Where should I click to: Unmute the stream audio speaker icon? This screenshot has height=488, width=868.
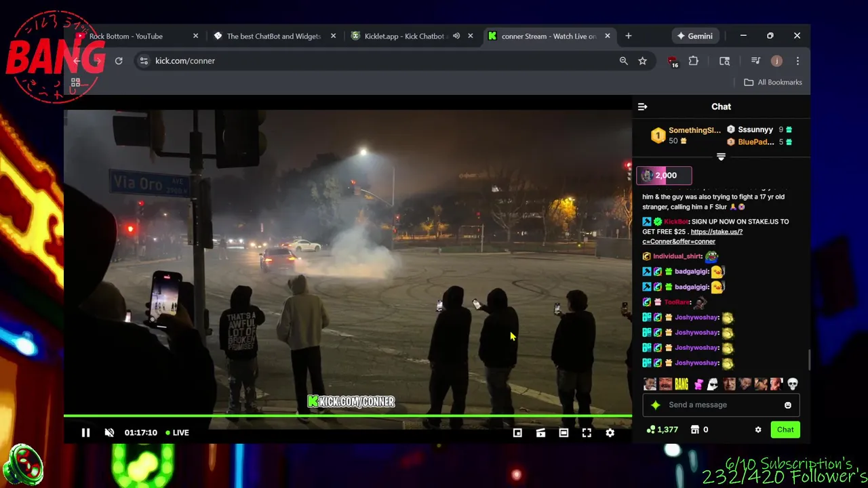point(109,432)
